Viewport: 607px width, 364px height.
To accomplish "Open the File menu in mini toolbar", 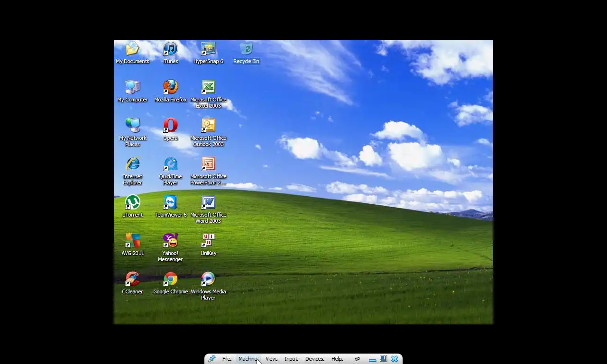I will click(227, 359).
